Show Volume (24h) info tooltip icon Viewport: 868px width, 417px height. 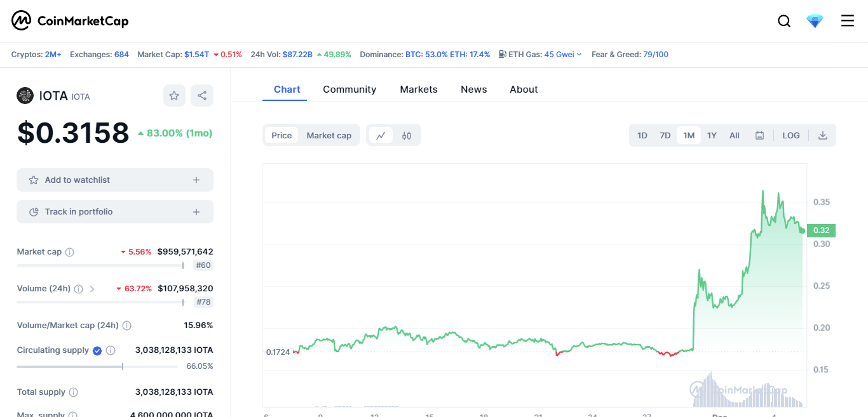point(78,289)
